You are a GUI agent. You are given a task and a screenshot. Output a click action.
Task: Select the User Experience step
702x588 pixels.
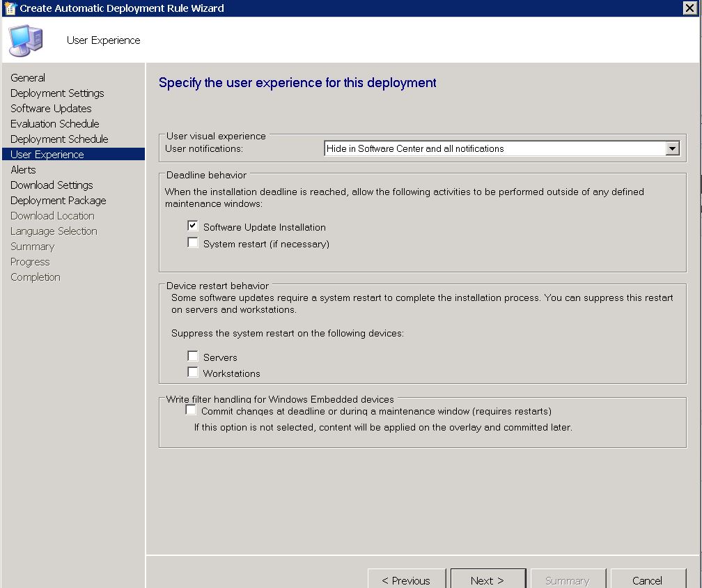coord(73,154)
